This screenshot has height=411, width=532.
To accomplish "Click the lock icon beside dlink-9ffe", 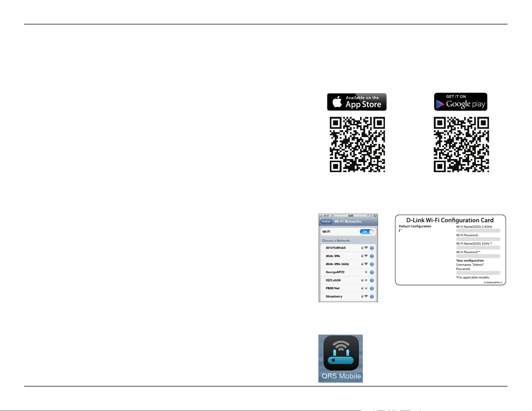I will (362, 256).
